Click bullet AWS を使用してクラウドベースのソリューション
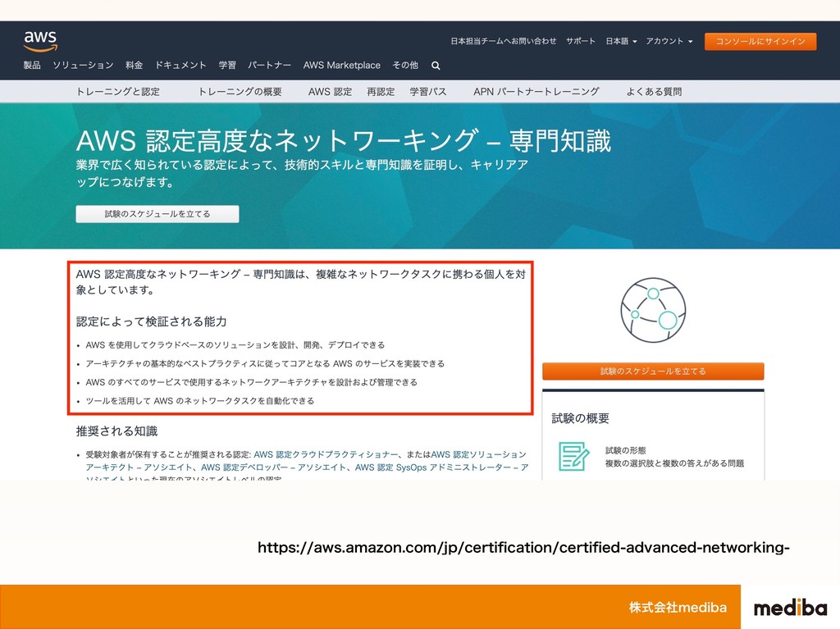Screen dimensions: 840x629 235,345
